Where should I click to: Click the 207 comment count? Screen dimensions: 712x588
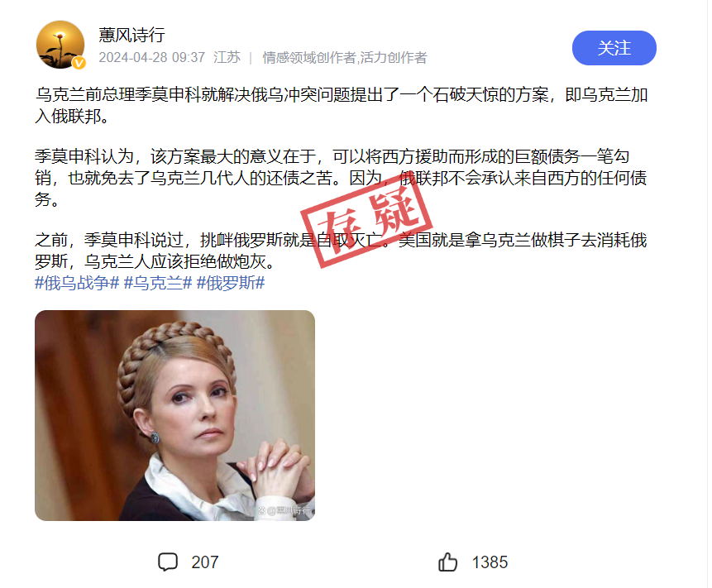[x=205, y=562]
